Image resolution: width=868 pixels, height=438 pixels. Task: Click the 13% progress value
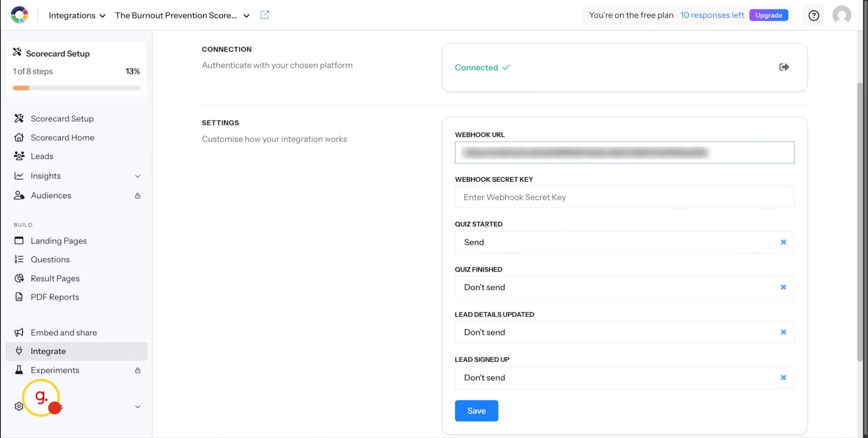coord(132,71)
